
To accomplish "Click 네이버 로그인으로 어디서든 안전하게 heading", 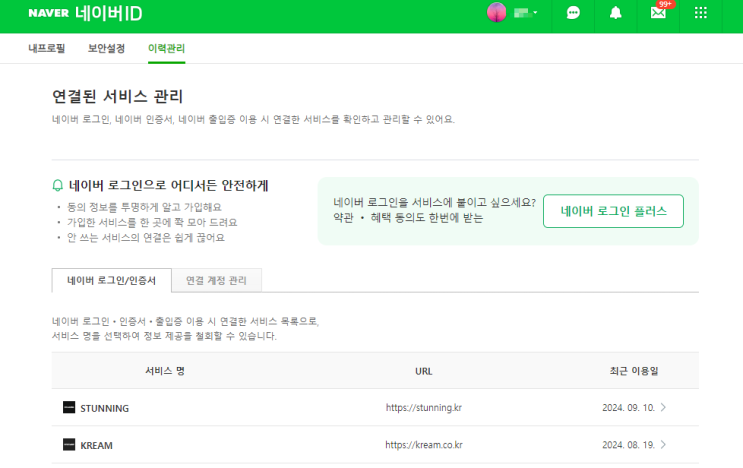I will tap(169, 185).
